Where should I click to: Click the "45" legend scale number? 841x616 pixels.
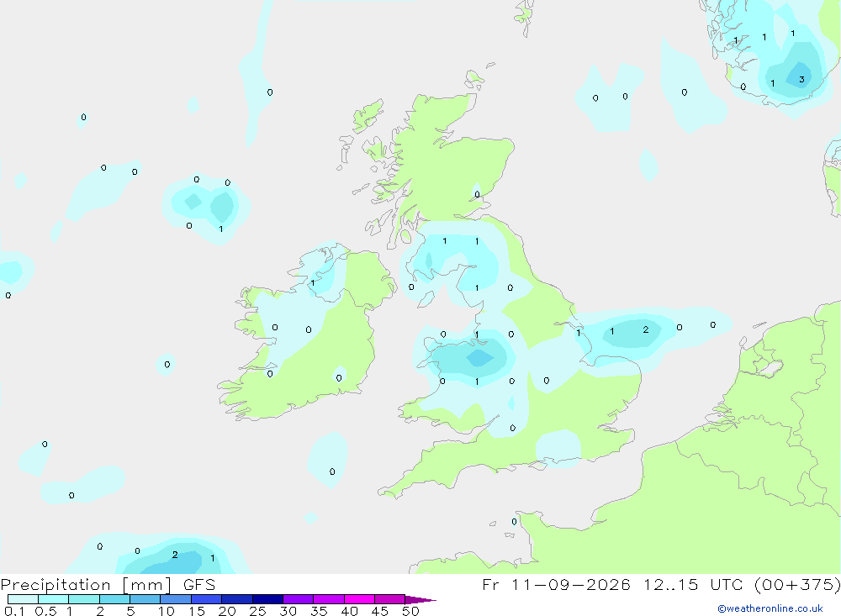pyautogui.click(x=380, y=611)
